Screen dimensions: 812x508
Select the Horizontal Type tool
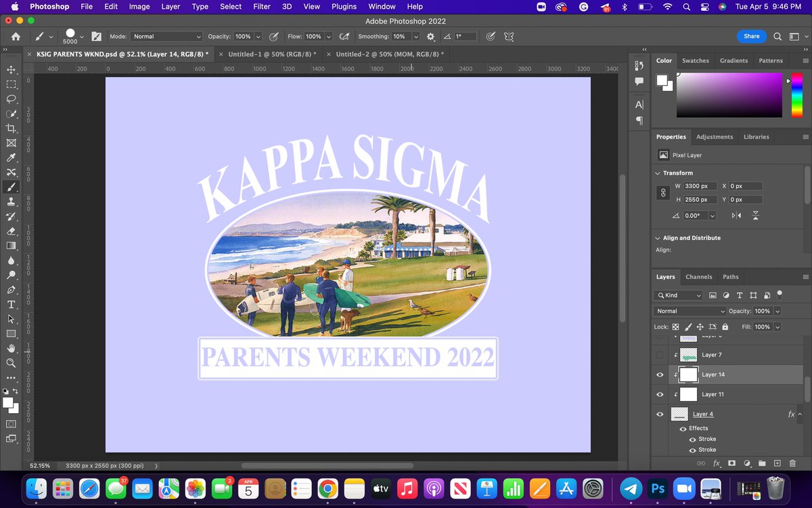(x=11, y=305)
